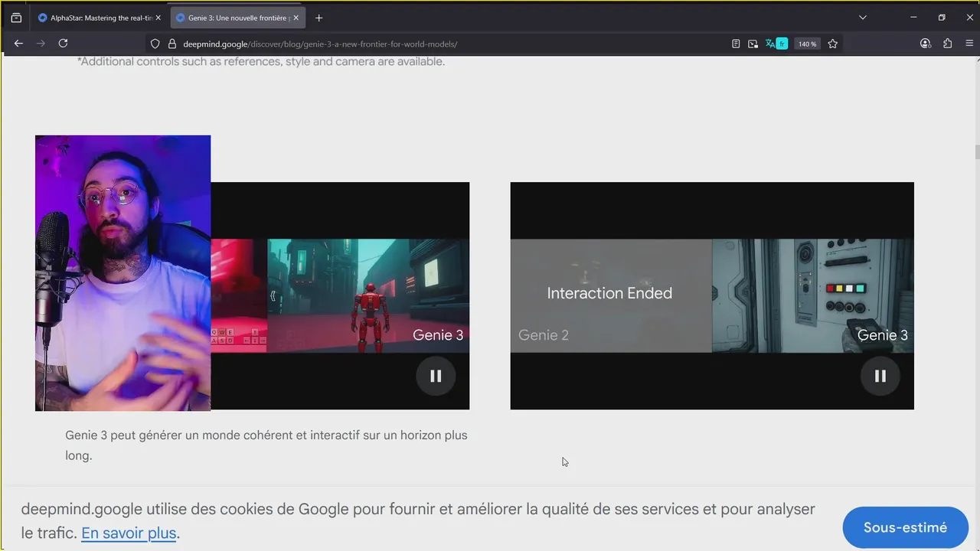Open the tracking protection shield icon
The image size is (980, 551).
(x=155, y=44)
